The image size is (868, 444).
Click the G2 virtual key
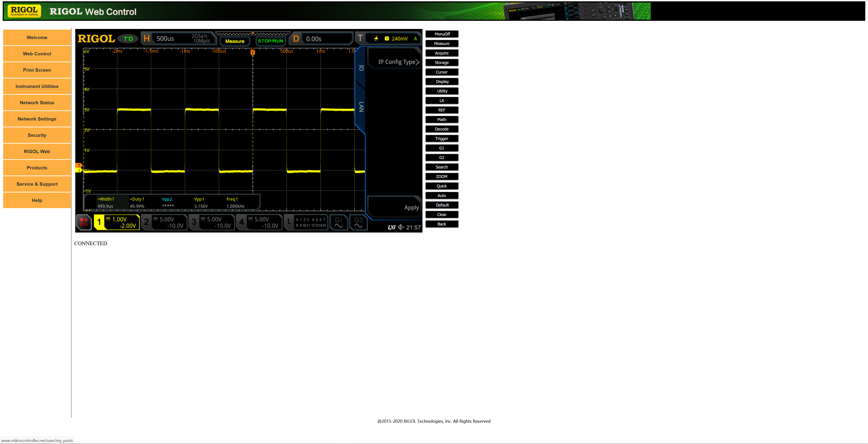[x=442, y=157]
